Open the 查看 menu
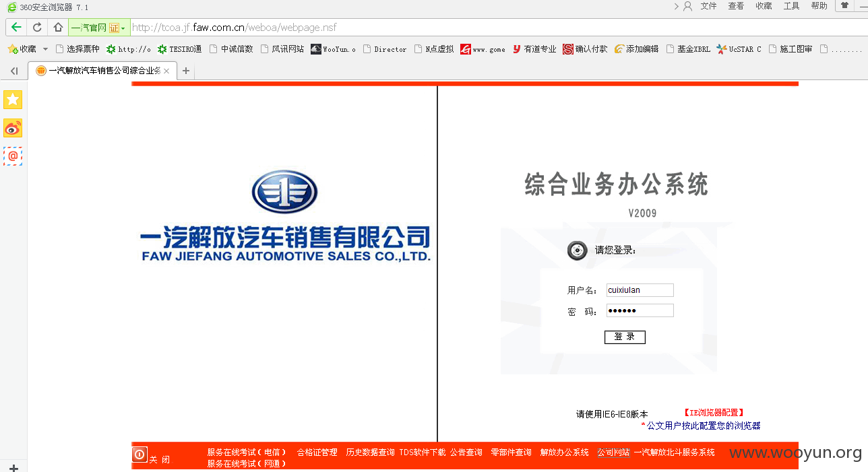This screenshot has height=472, width=868. (x=736, y=6)
